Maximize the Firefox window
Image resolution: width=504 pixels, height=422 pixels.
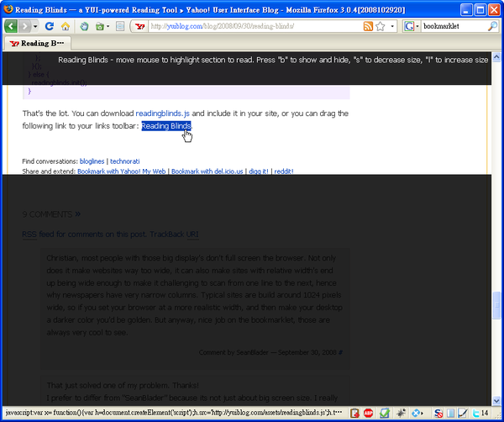[x=480, y=10]
